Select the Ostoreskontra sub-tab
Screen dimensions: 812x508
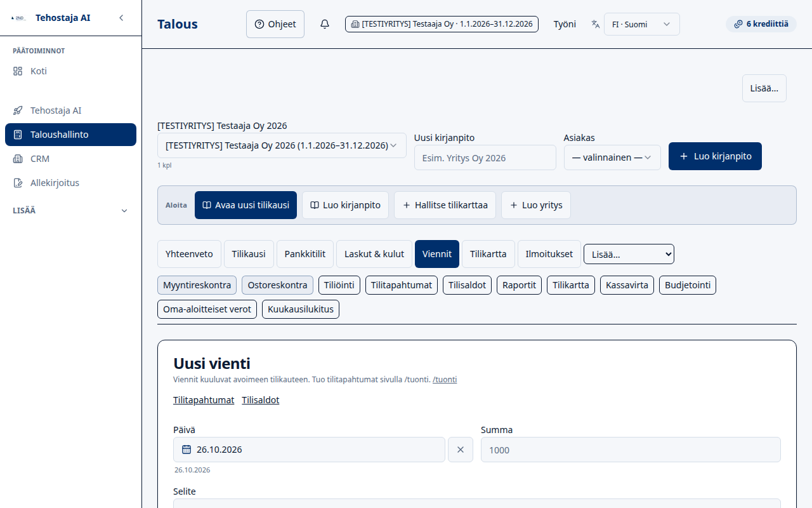click(x=277, y=285)
